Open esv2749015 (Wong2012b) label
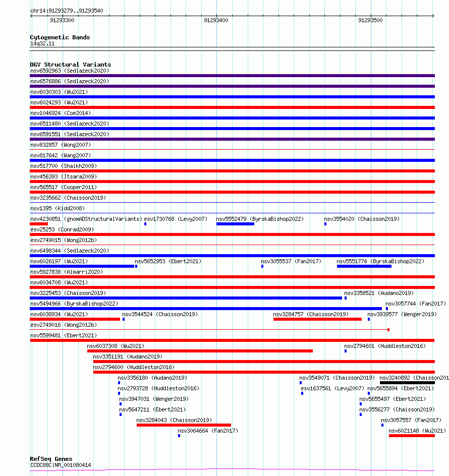 point(64,240)
